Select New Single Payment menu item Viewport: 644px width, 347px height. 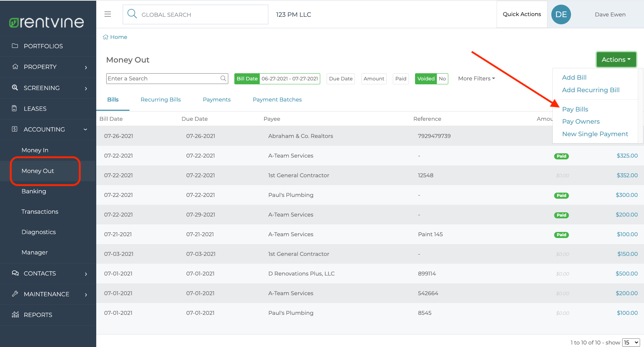595,134
